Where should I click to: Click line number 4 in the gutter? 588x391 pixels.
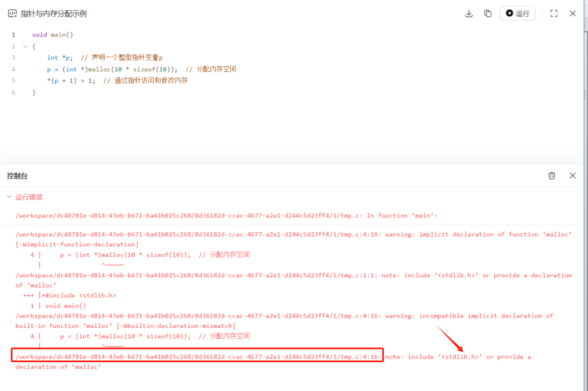(x=13, y=69)
